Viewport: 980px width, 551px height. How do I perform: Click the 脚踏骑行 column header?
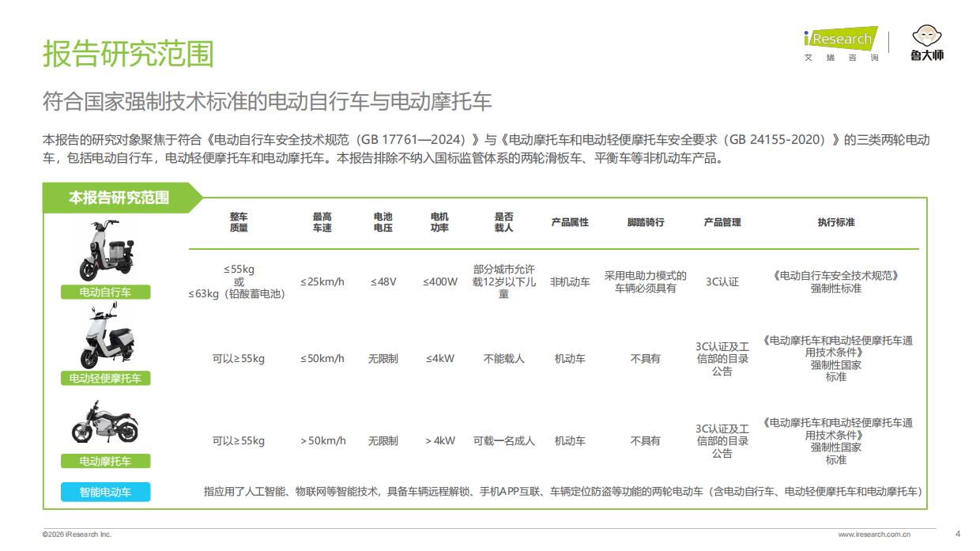[646, 222]
